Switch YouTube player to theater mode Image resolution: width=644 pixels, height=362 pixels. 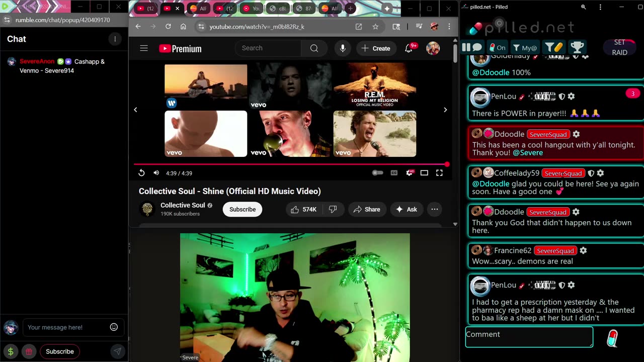point(424,173)
